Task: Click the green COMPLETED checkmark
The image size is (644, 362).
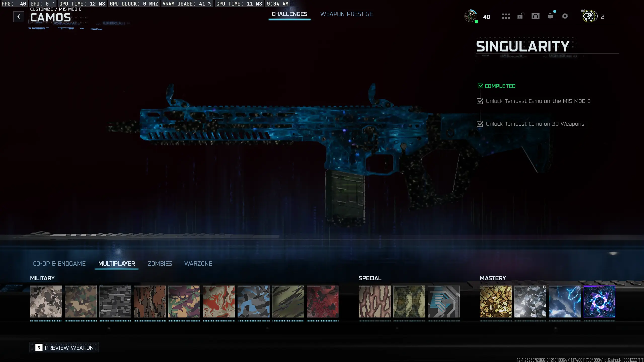Action: click(x=481, y=86)
